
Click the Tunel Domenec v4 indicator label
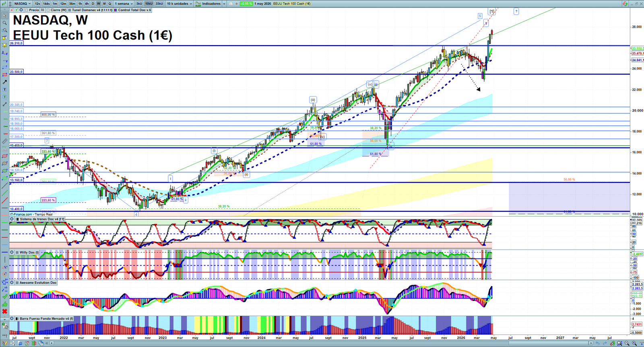(92, 10)
